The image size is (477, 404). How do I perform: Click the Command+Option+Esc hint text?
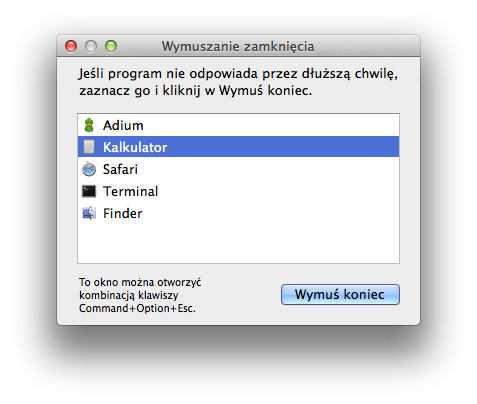coord(140,295)
